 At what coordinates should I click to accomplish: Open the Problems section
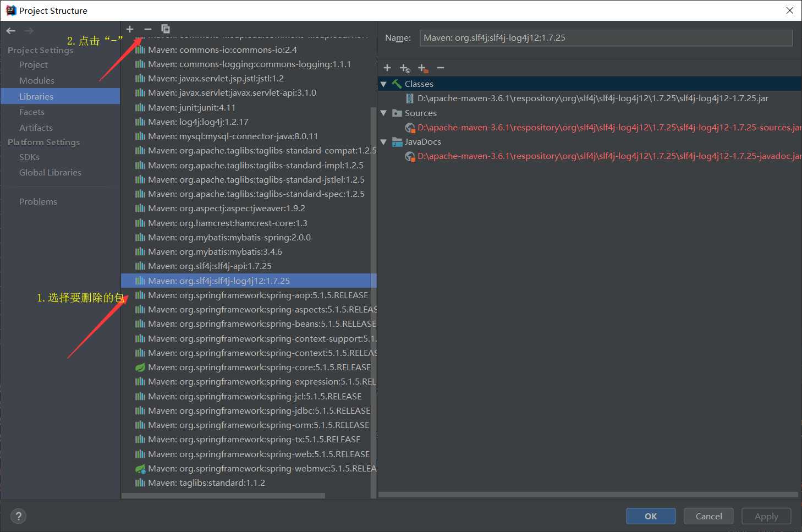coord(38,201)
